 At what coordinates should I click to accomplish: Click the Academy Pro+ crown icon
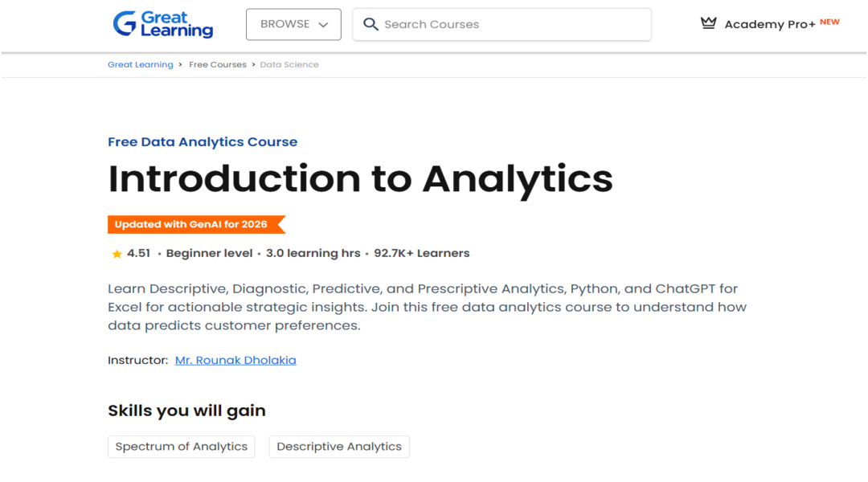pos(708,23)
